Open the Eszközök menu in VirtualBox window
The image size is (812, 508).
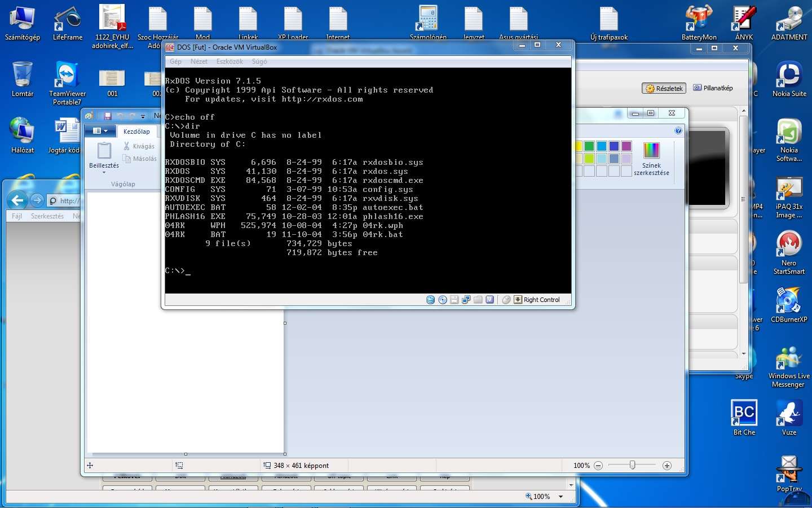230,62
